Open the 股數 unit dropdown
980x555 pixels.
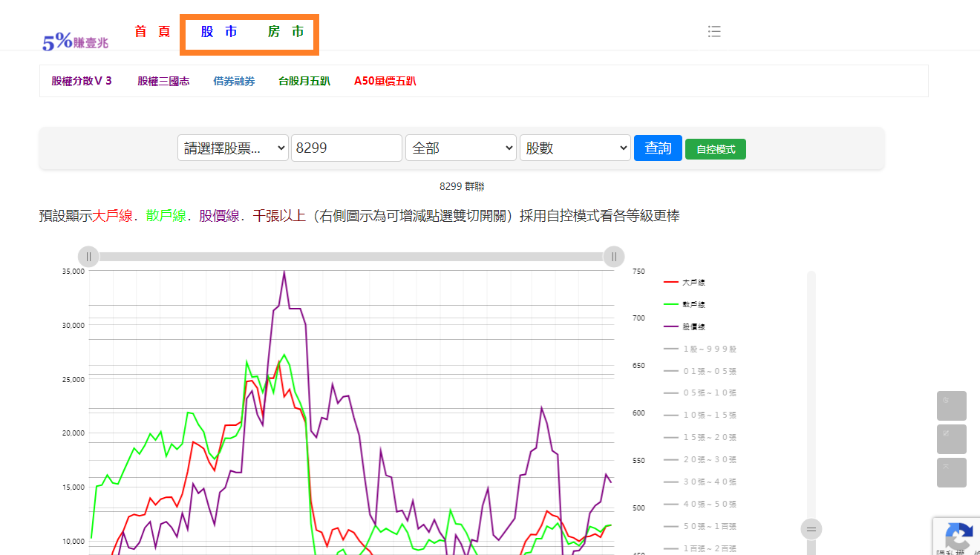(x=575, y=148)
